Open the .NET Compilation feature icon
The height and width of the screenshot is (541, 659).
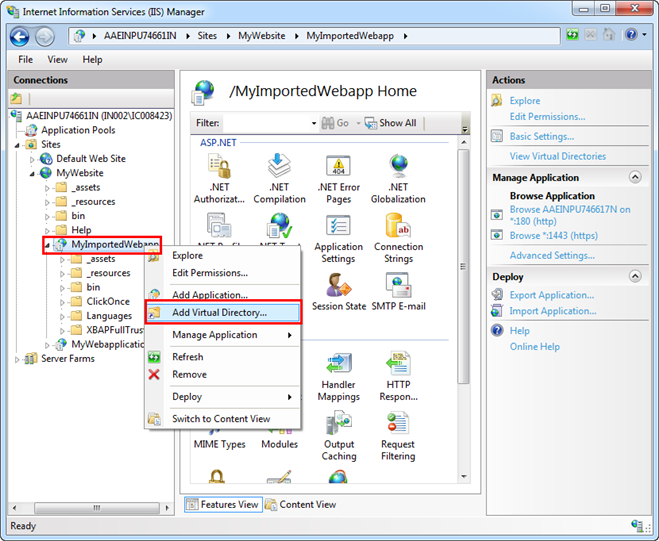point(279,179)
